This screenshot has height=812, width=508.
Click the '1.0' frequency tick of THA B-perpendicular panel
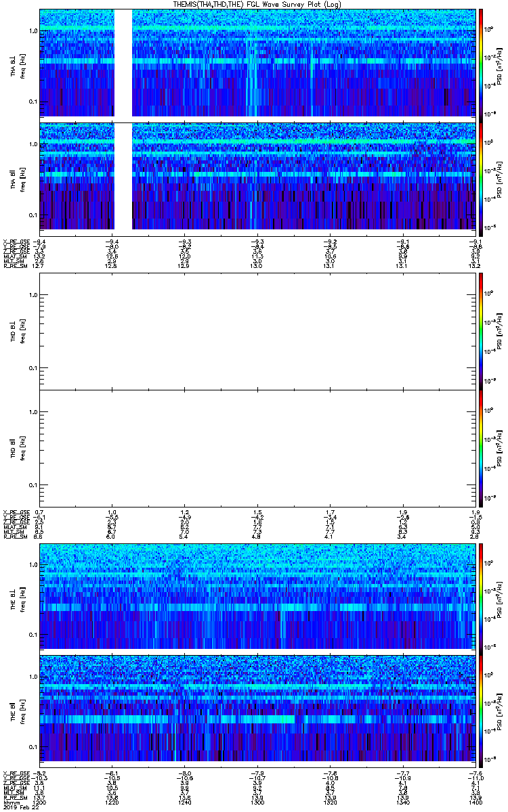tap(33, 31)
